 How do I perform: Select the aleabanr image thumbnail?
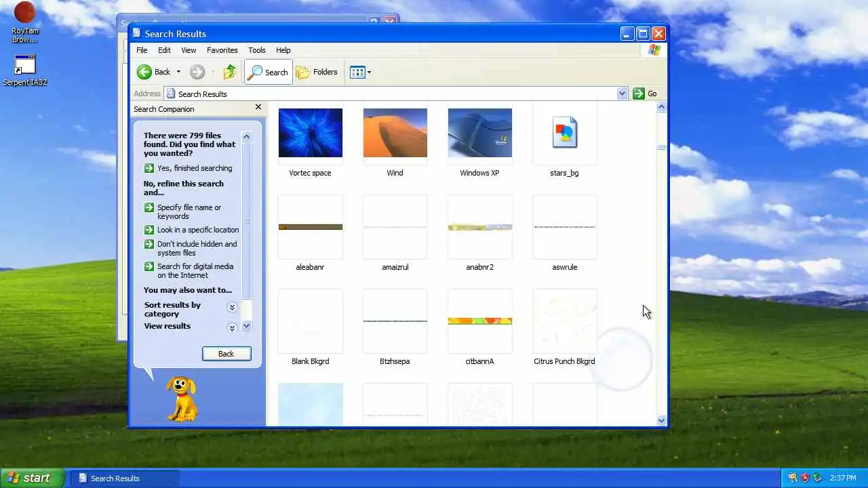311,227
